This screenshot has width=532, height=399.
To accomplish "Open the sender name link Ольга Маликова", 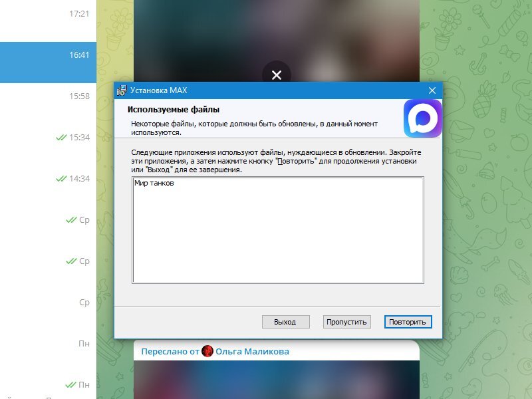I will 252,351.
